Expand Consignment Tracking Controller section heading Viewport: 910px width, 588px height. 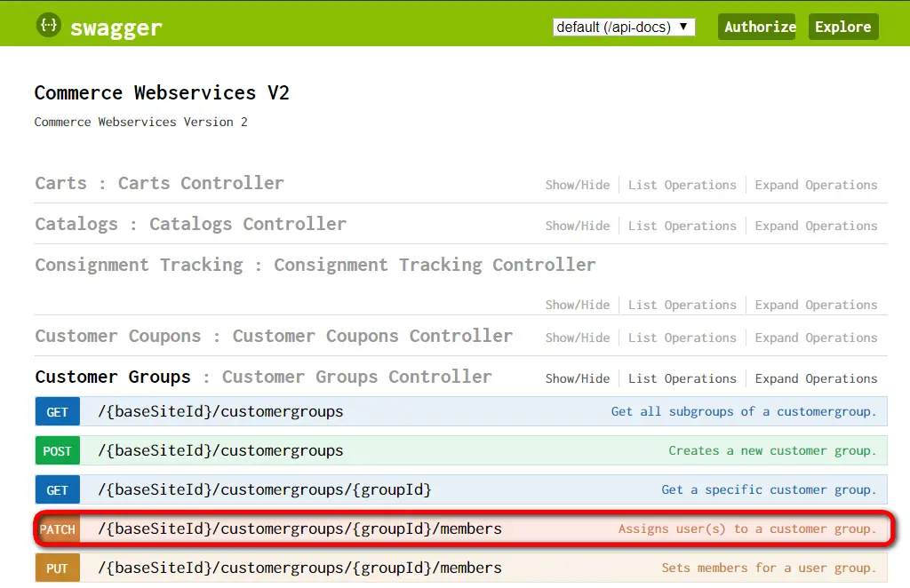[315, 265]
